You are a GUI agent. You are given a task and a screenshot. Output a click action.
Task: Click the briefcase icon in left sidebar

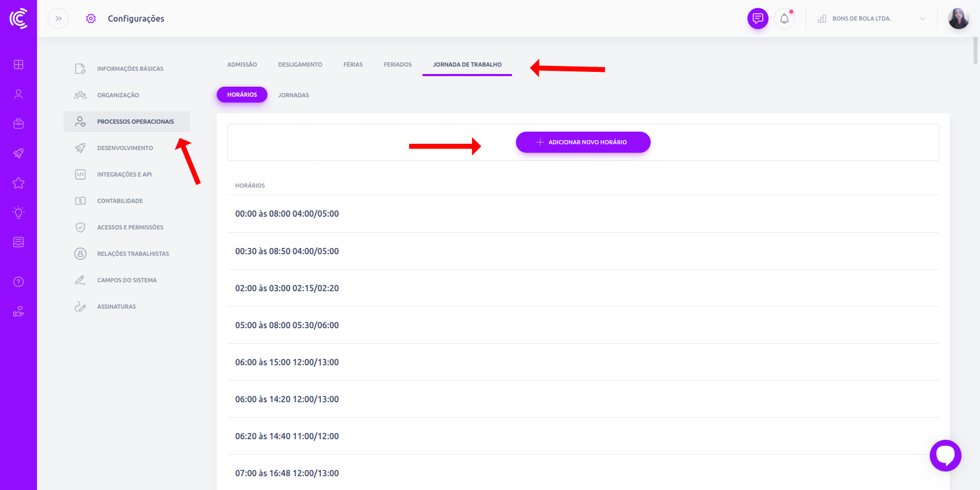point(19,124)
